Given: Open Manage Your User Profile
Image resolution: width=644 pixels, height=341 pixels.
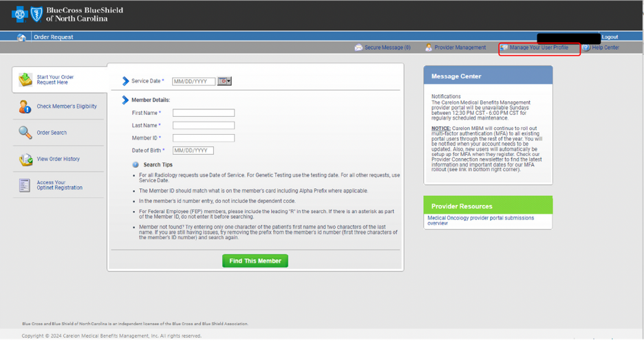Looking at the screenshot, I should pos(539,47).
